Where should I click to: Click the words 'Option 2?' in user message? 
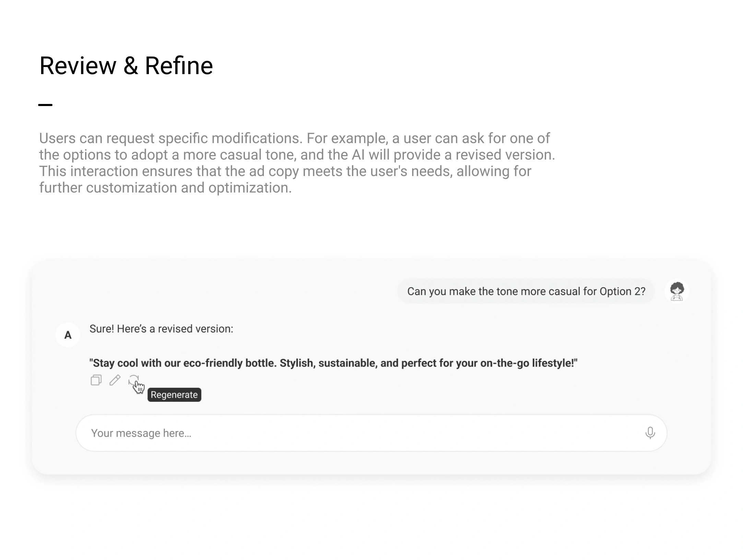(x=622, y=291)
